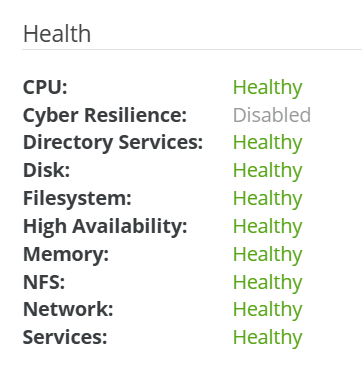The image size is (362, 370).
Task: Open the Services Healthy status
Action: coord(267,338)
